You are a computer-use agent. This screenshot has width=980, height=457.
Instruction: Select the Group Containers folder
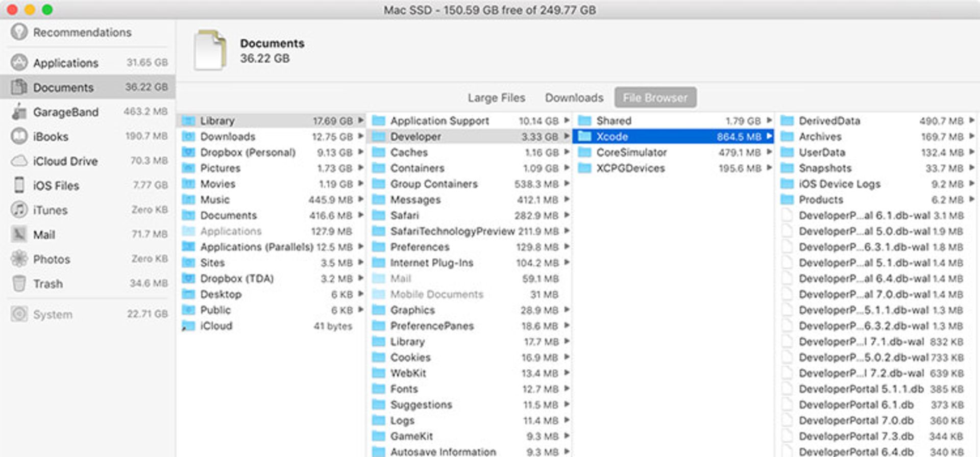tap(469, 184)
